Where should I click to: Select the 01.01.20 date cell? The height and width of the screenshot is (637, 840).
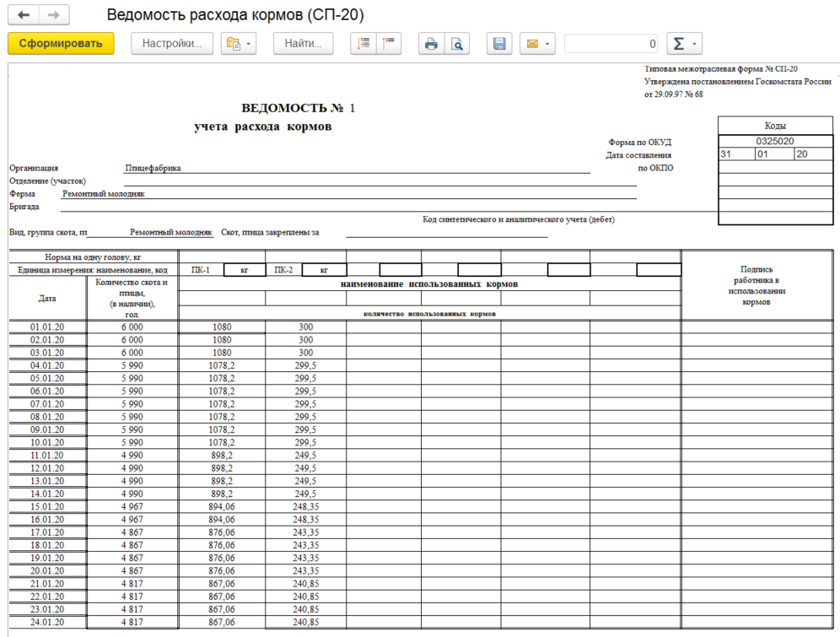coord(47,327)
